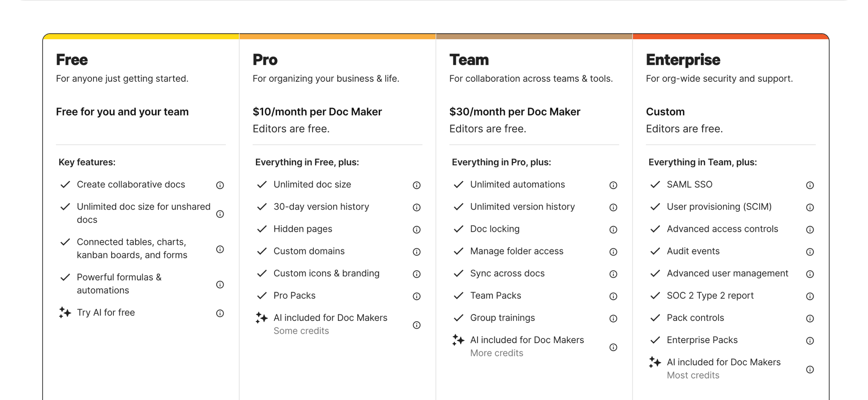868x400 pixels.
Task: Open the info tooltip for Pro Packs
Action: tap(417, 296)
